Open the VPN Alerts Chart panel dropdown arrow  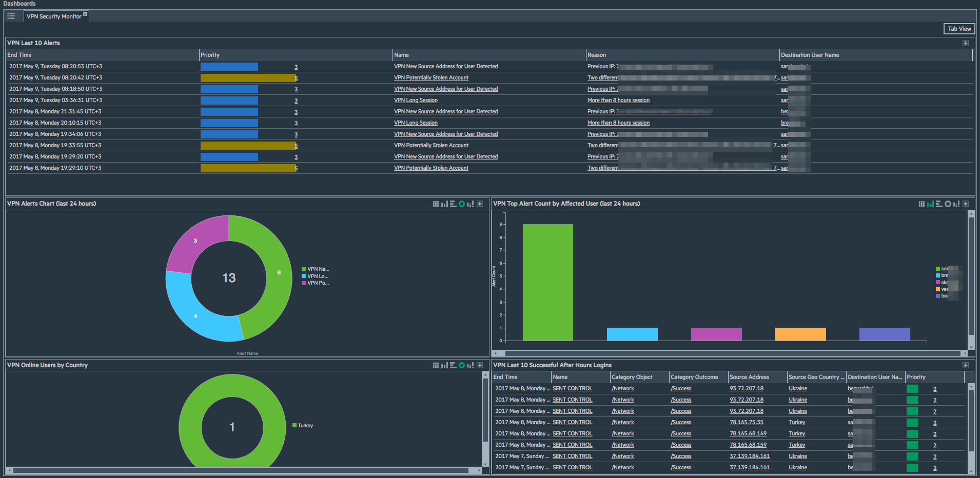(480, 204)
